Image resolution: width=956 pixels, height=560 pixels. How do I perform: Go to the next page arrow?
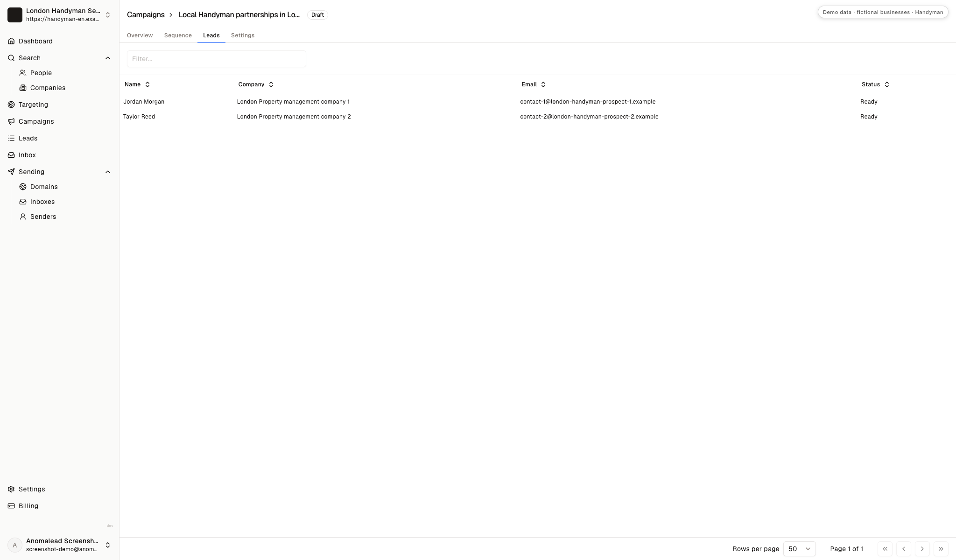(x=922, y=549)
